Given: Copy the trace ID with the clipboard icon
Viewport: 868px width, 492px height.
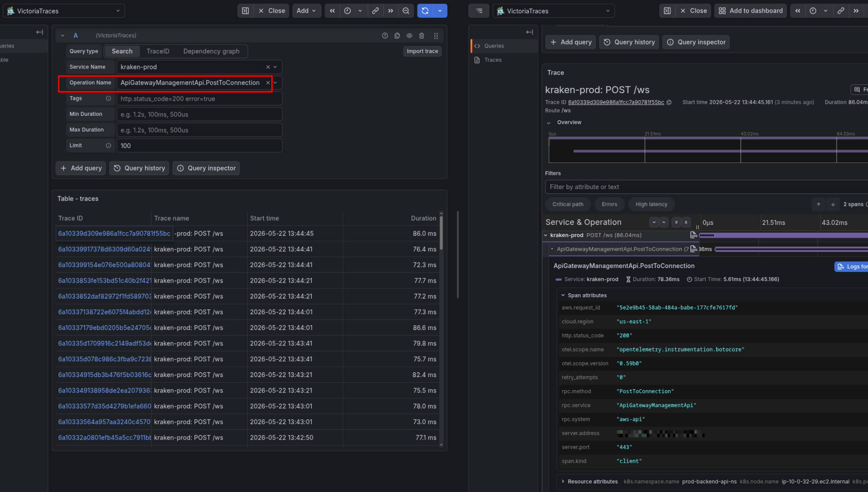Looking at the screenshot, I should (669, 102).
